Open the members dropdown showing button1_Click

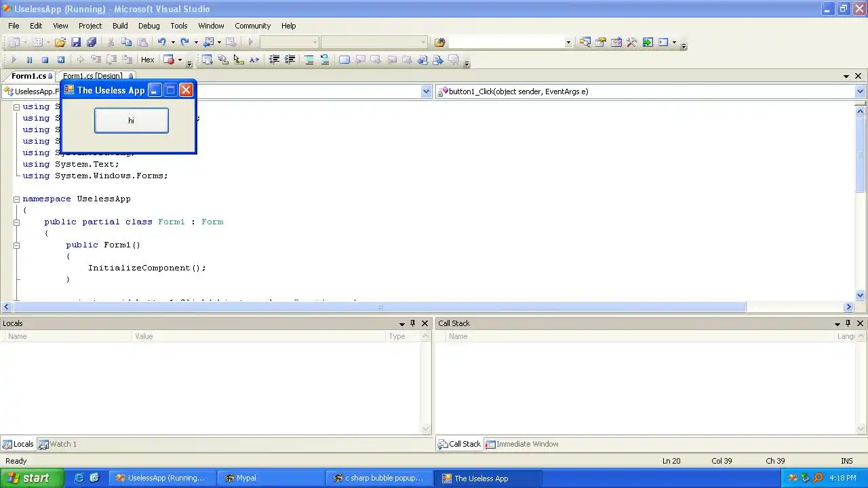pos(860,91)
